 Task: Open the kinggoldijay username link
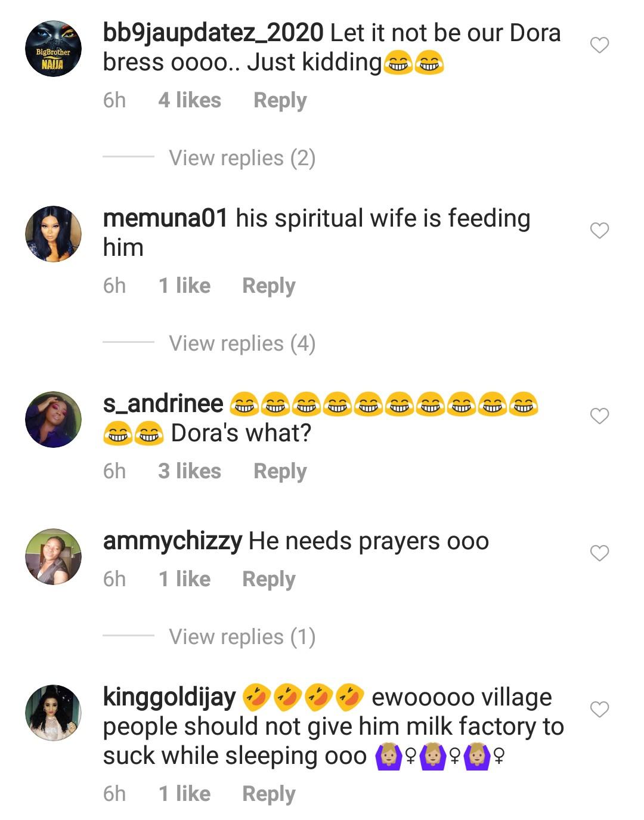pyautogui.click(x=169, y=697)
